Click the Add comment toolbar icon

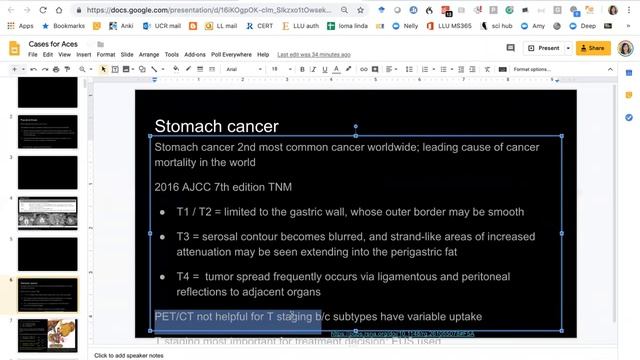375,69
